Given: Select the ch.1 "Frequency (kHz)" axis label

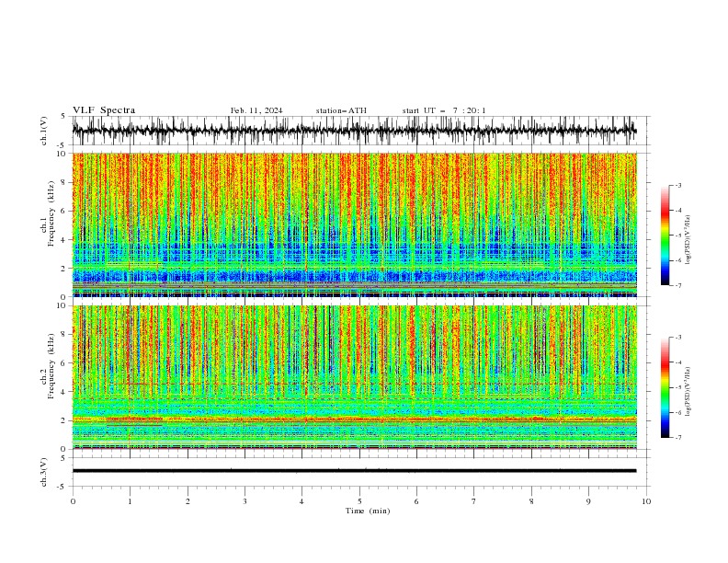Looking at the screenshot, I should (51, 214).
